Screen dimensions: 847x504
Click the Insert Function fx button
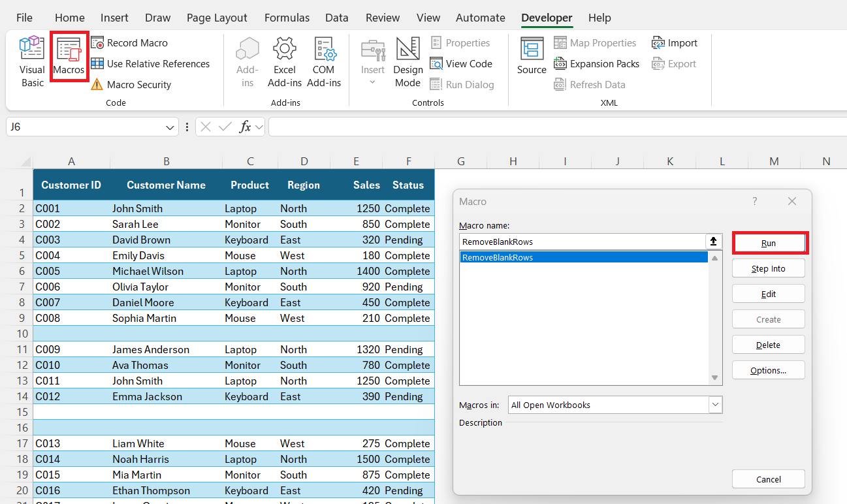coord(246,127)
